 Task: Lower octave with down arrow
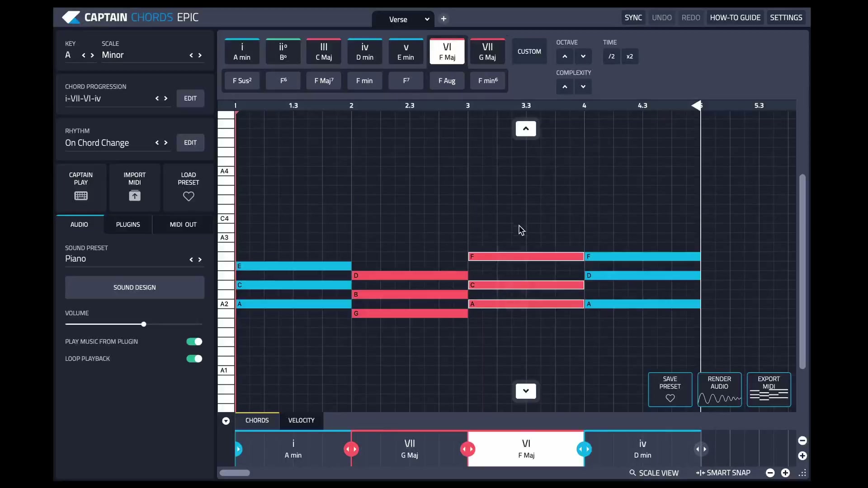(x=583, y=56)
